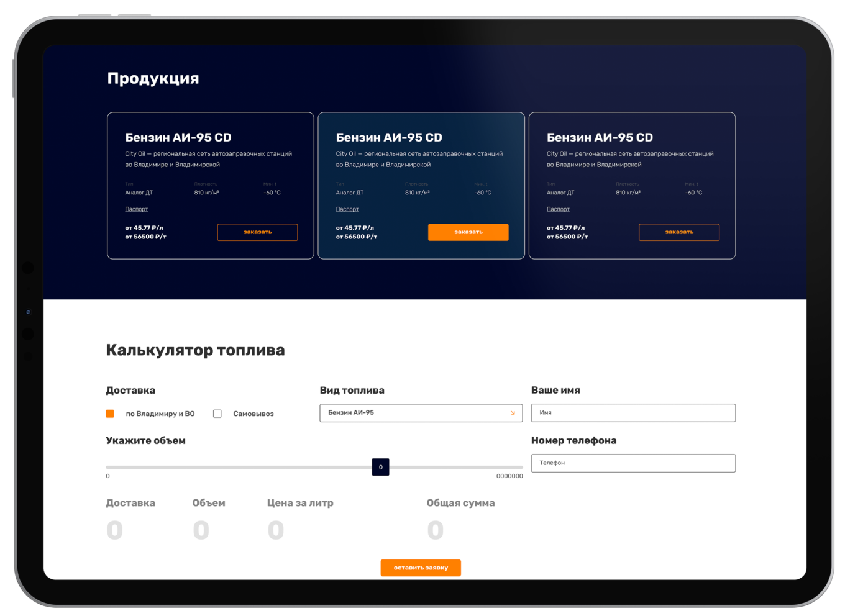
Task: Click заказать button in third product card
Action: (679, 232)
